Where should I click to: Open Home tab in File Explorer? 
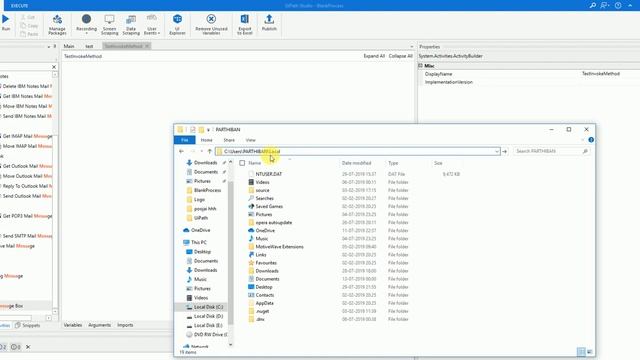point(207,140)
